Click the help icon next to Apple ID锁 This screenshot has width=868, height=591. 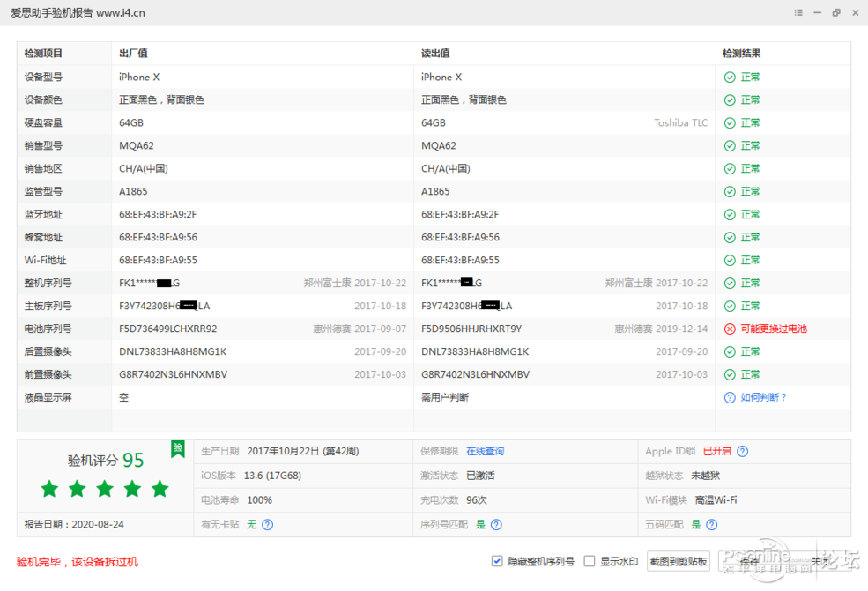(x=742, y=452)
